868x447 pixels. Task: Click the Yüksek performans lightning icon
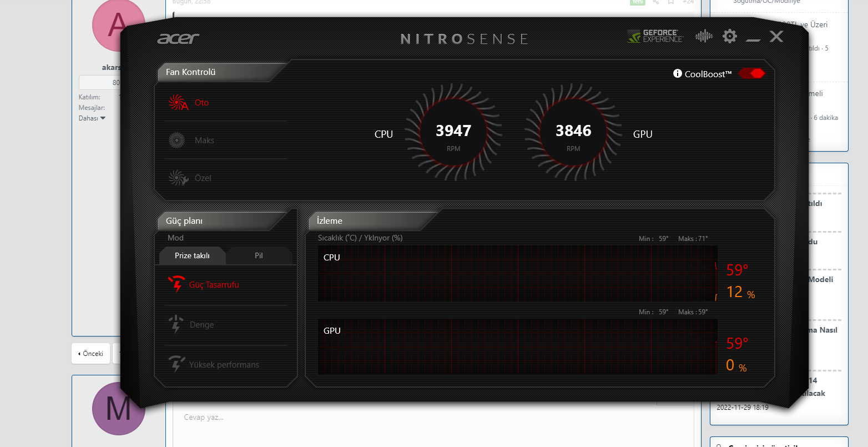(x=176, y=364)
